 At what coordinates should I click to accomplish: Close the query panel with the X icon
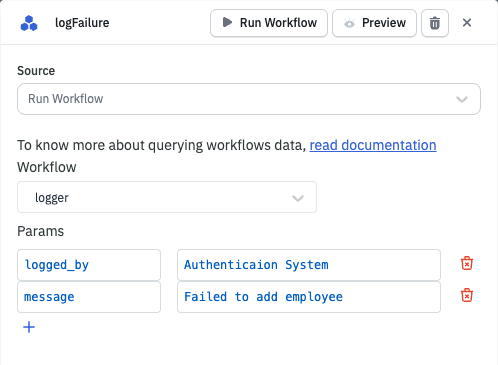tap(467, 23)
